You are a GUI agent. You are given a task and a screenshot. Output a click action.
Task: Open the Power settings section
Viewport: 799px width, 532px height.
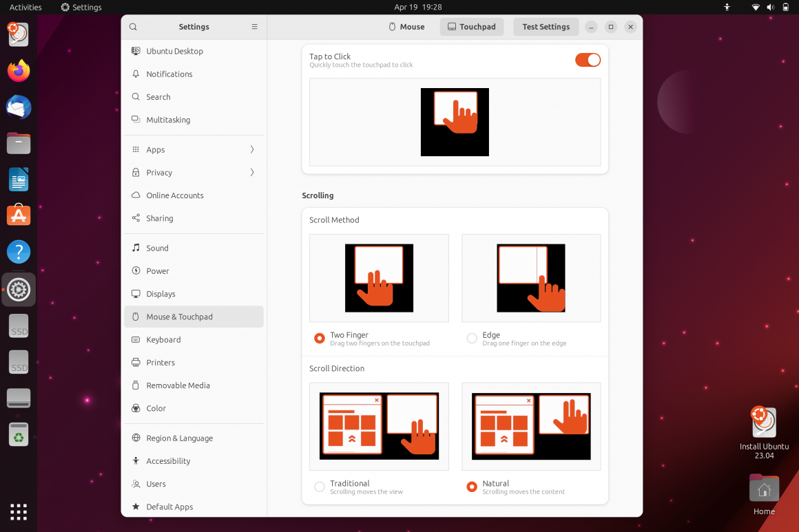[157, 270]
